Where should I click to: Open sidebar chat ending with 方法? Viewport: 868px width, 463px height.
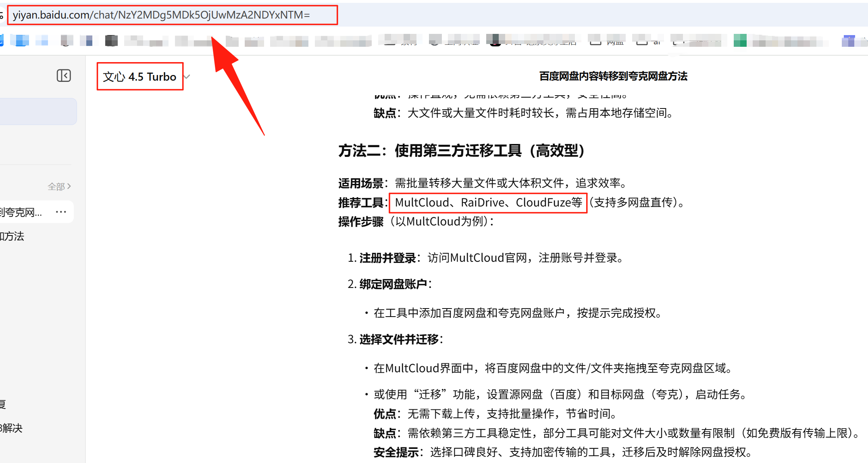click(12, 236)
